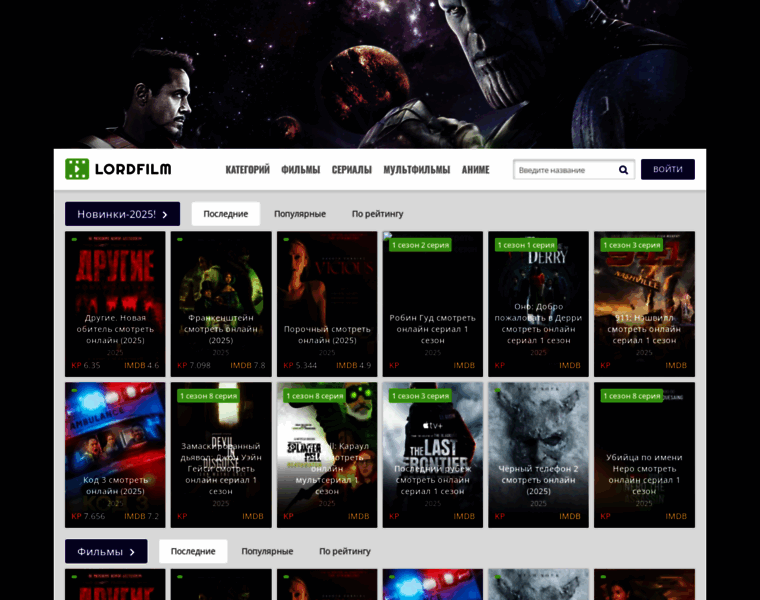Viewport: 760px width, 600px height.
Task: Click '1 сезон 3 серия' badge on 911 card
Action: tap(632, 245)
